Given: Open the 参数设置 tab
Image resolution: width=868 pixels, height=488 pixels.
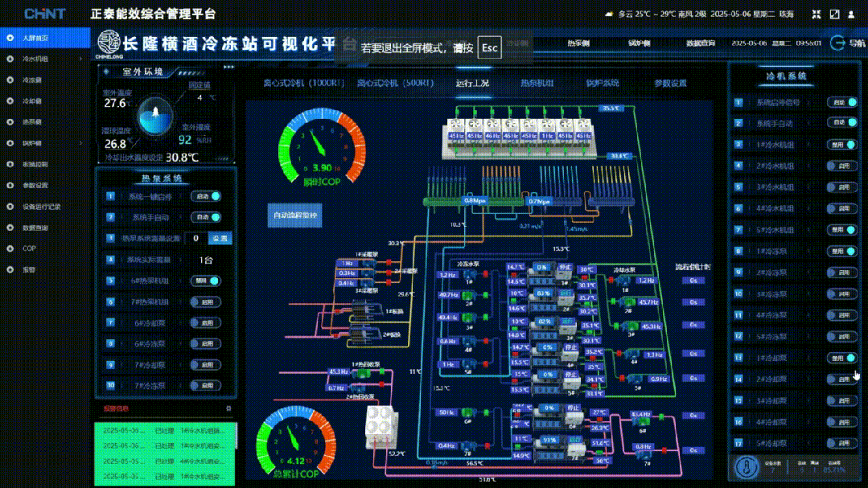Looking at the screenshot, I should coord(670,83).
